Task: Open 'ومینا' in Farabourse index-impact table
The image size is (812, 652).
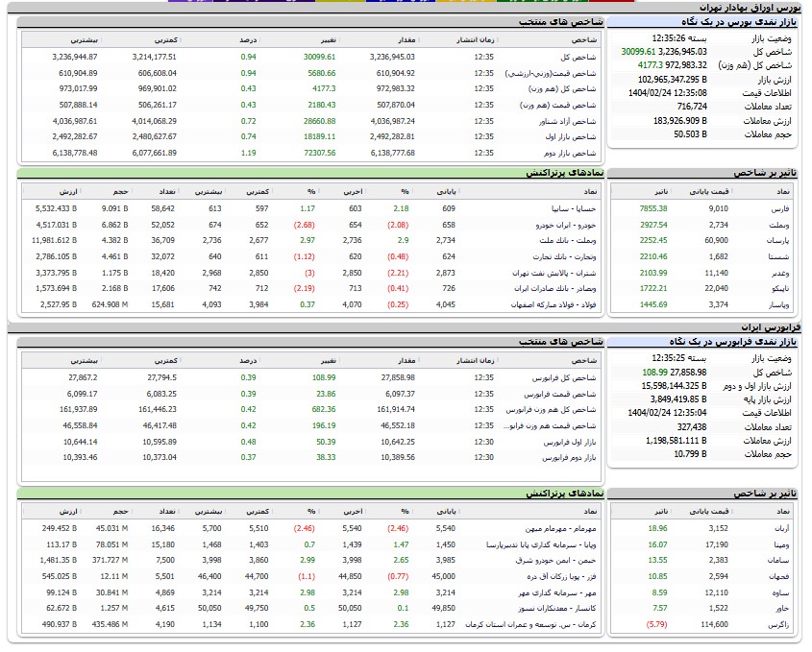Action: (782, 544)
